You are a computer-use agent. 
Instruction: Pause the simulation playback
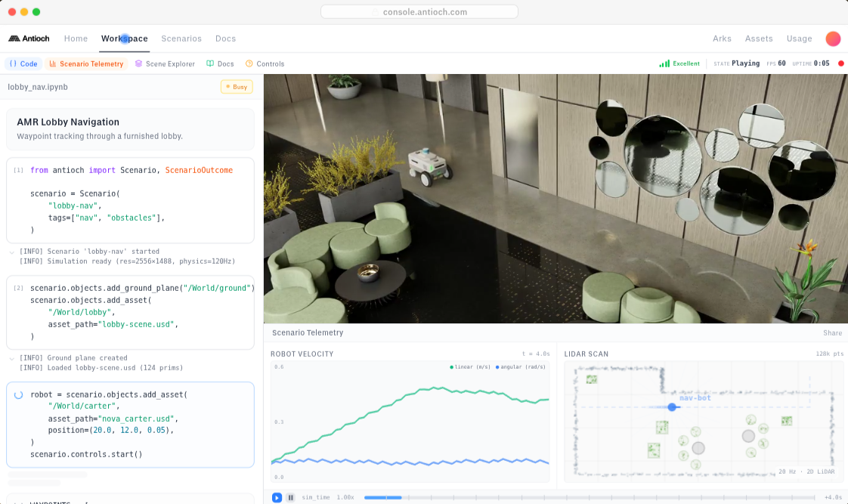coord(290,497)
